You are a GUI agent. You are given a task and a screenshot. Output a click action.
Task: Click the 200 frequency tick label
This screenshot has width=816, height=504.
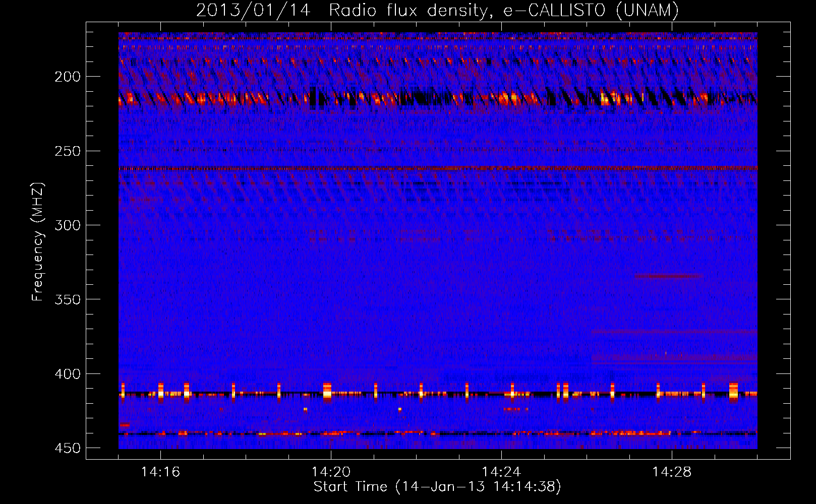click(x=68, y=77)
